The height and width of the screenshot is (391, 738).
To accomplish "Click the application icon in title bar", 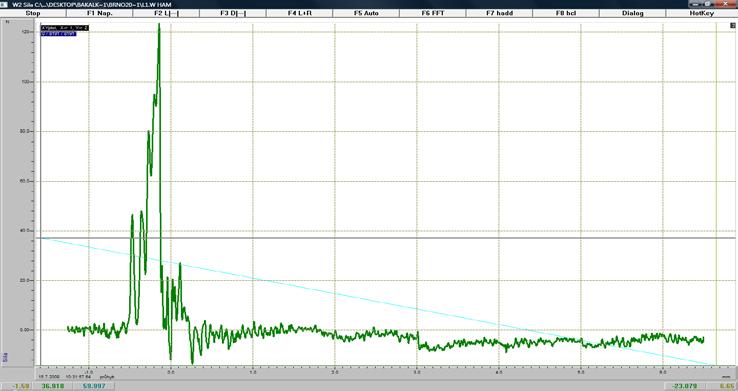I will click(x=4, y=4).
